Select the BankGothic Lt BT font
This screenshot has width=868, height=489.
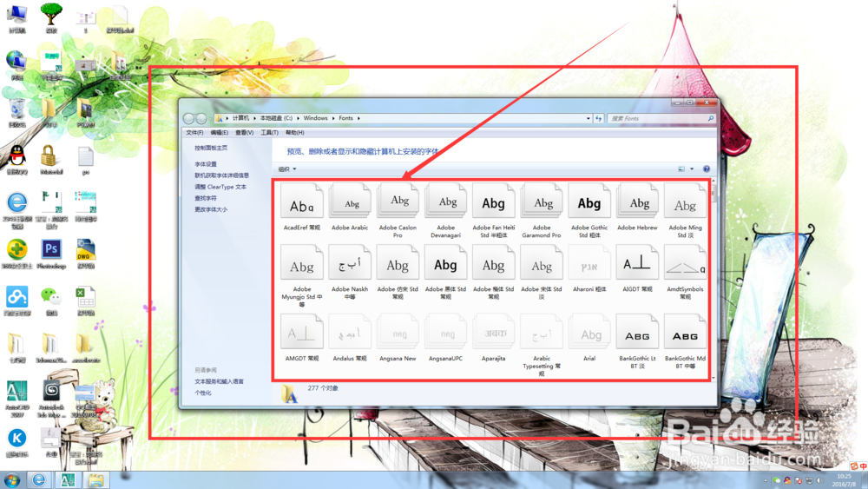[637, 341]
